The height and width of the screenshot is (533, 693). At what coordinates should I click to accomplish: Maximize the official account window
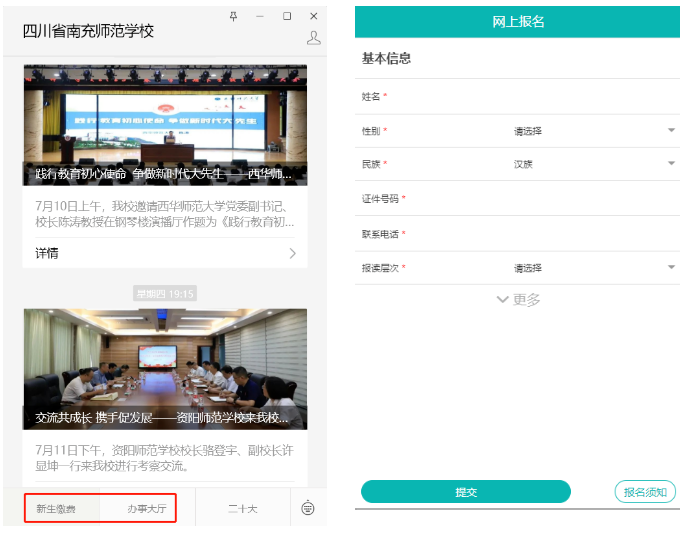pyautogui.click(x=287, y=16)
